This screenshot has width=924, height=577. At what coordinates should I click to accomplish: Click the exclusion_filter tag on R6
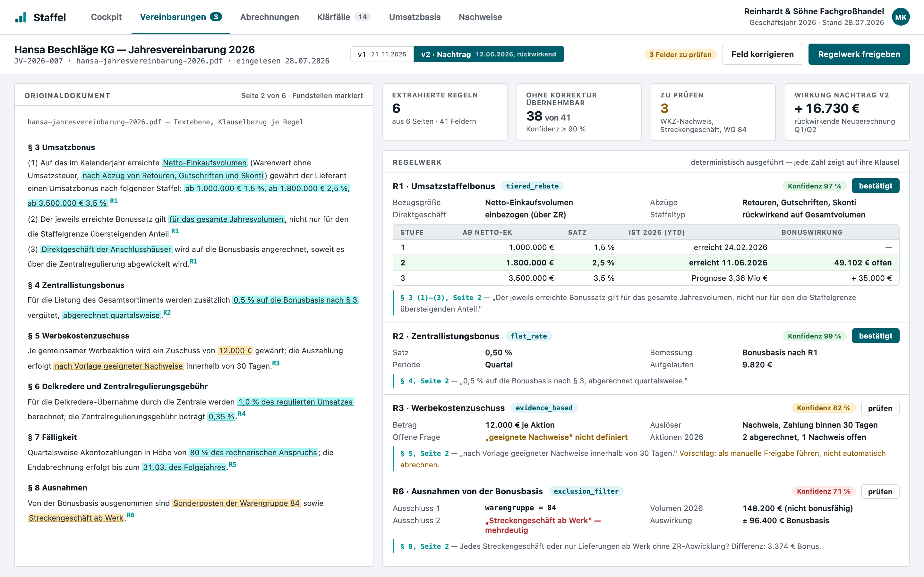click(x=586, y=491)
